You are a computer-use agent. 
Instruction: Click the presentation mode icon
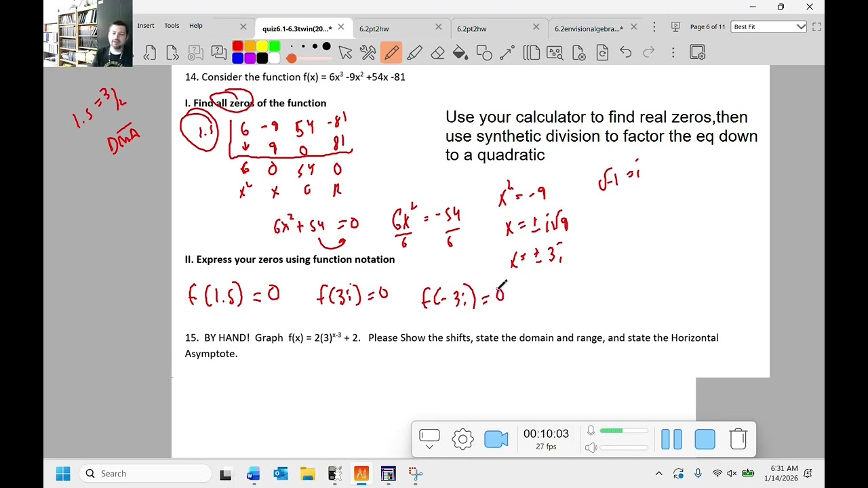pos(675,27)
